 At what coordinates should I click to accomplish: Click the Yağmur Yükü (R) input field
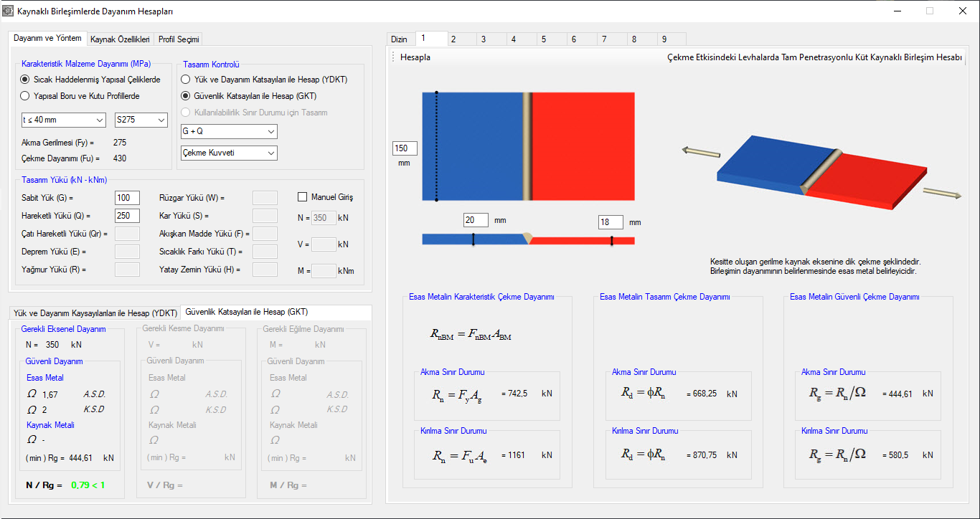[127, 270]
